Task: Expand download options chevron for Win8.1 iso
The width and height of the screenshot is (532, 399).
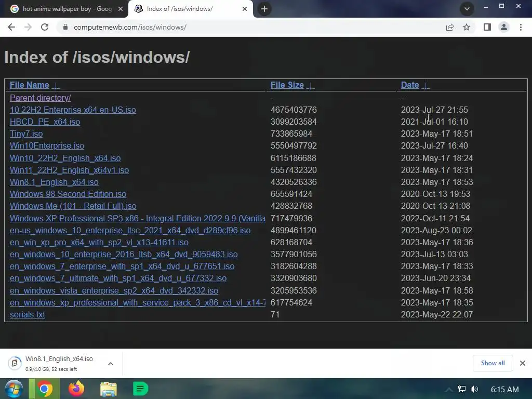Action: [111, 364]
